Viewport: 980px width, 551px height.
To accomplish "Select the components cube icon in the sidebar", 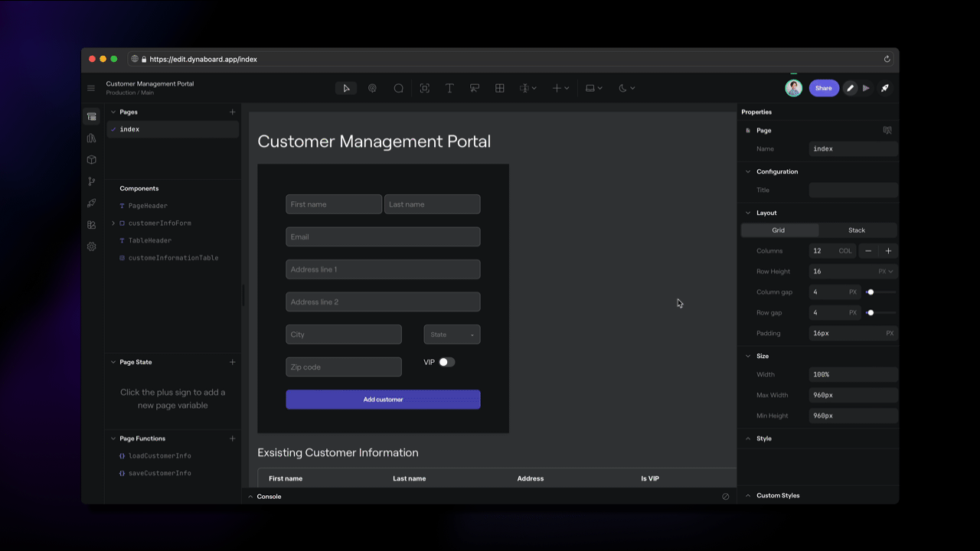I will [x=91, y=160].
